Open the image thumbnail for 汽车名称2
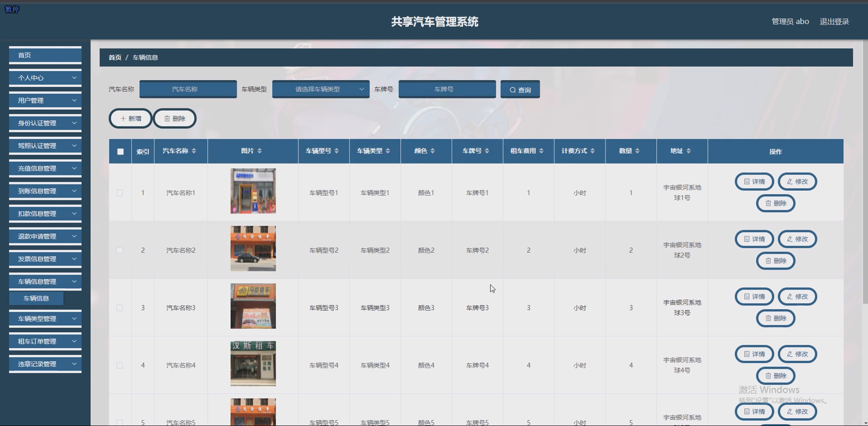The height and width of the screenshot is (426, 868). point(253,249)
